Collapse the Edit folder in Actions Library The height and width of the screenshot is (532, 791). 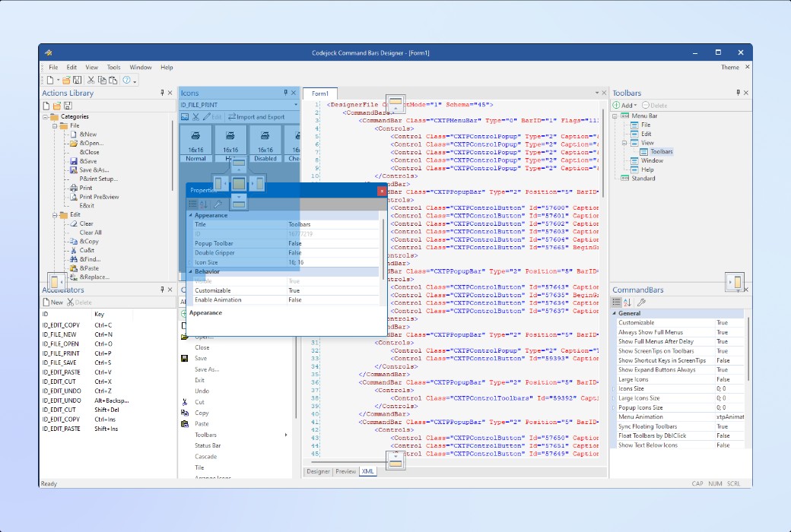coord(55,215)
